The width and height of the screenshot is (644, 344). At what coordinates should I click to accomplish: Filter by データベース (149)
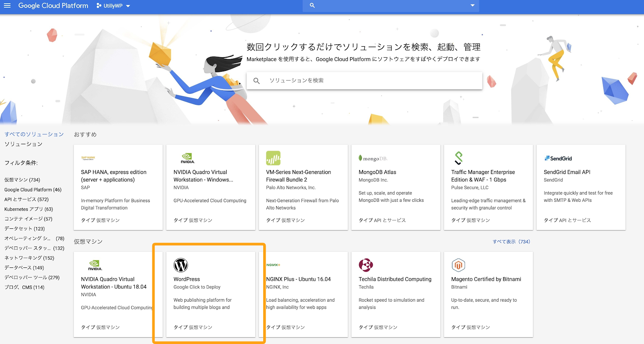24,267
